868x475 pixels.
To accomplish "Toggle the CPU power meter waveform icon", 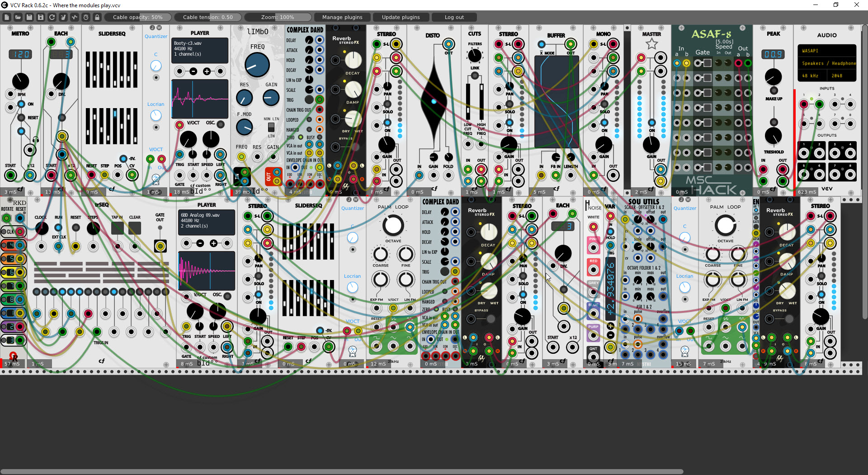I will coord(75,17).
